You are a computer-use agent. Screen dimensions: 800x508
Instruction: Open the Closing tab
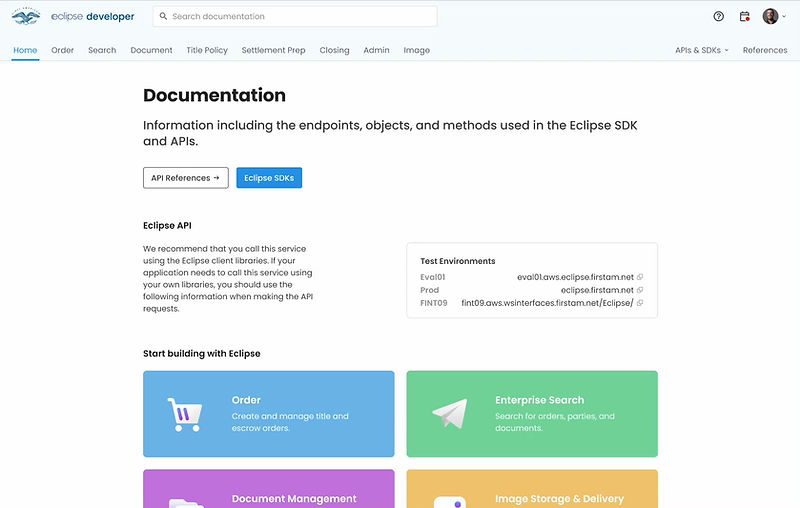coord(334,50)
